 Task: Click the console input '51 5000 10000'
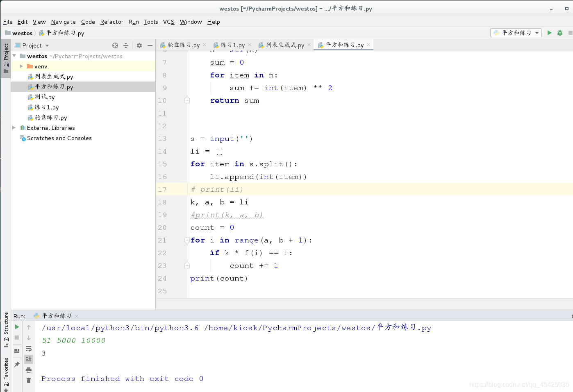(74, 340)
